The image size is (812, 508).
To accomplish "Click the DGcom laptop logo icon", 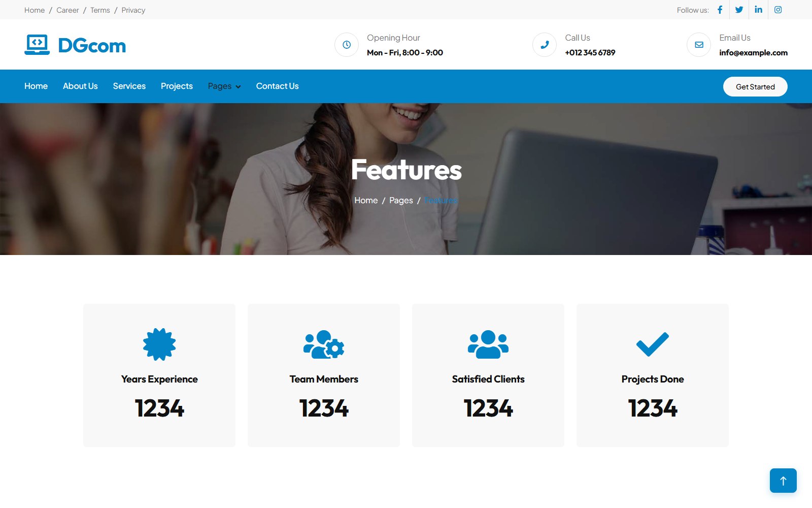I will pyautogui.click(x=37, y=45).
